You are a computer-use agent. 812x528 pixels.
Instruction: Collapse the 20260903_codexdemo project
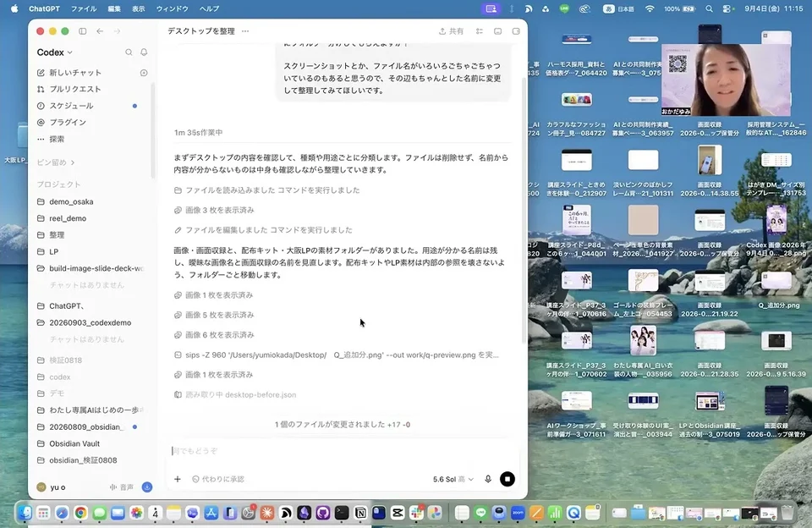[x=91, y=322]
